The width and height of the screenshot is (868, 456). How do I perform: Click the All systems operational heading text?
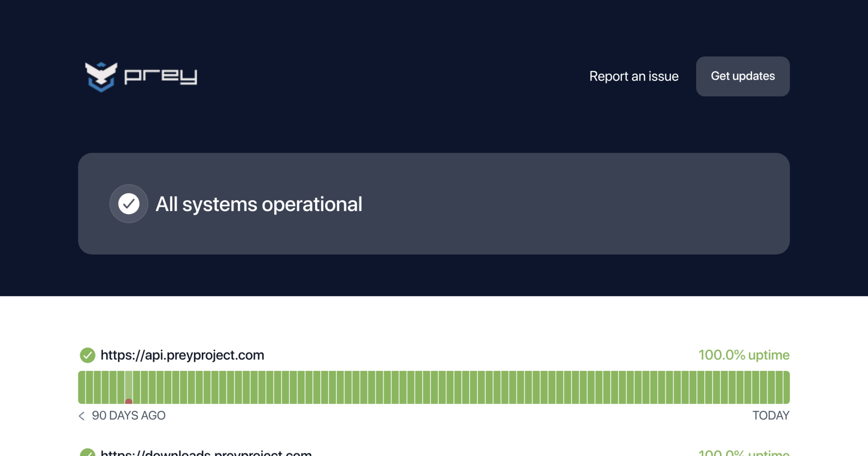259,204
